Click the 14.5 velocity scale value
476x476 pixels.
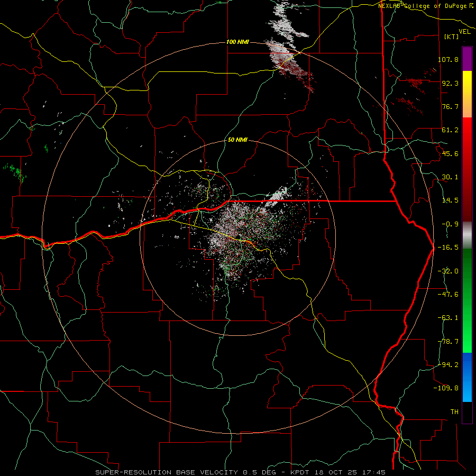[x=450, y=200]
